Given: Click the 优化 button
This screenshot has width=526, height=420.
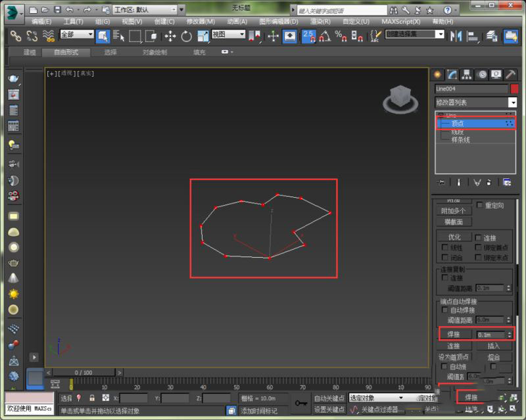Looking at the screenshot, I should click(454, 237).
